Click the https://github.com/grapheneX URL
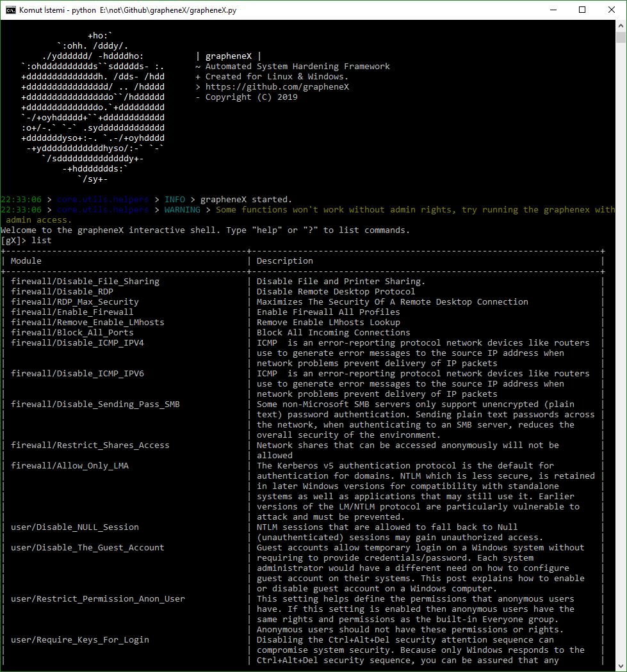This screenshot has width=627, height=672. click(x=277, y=86)
